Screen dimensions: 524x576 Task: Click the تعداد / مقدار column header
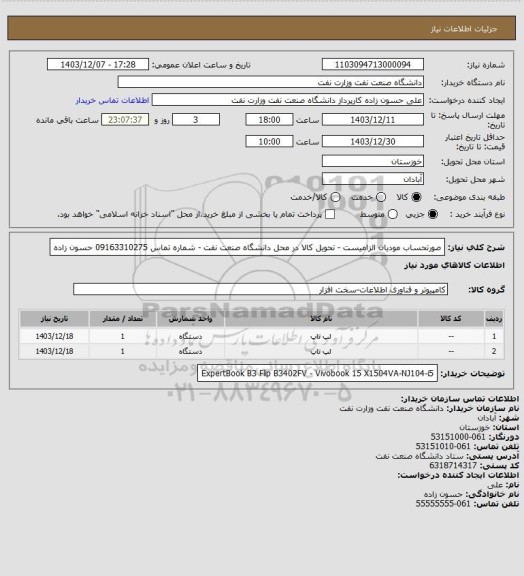[122, 319]
